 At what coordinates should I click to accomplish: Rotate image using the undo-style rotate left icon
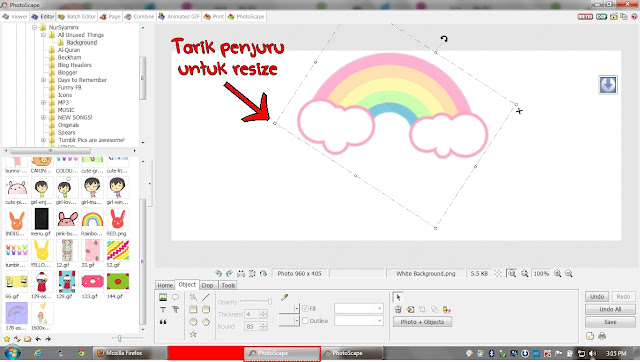click(218, 273)
